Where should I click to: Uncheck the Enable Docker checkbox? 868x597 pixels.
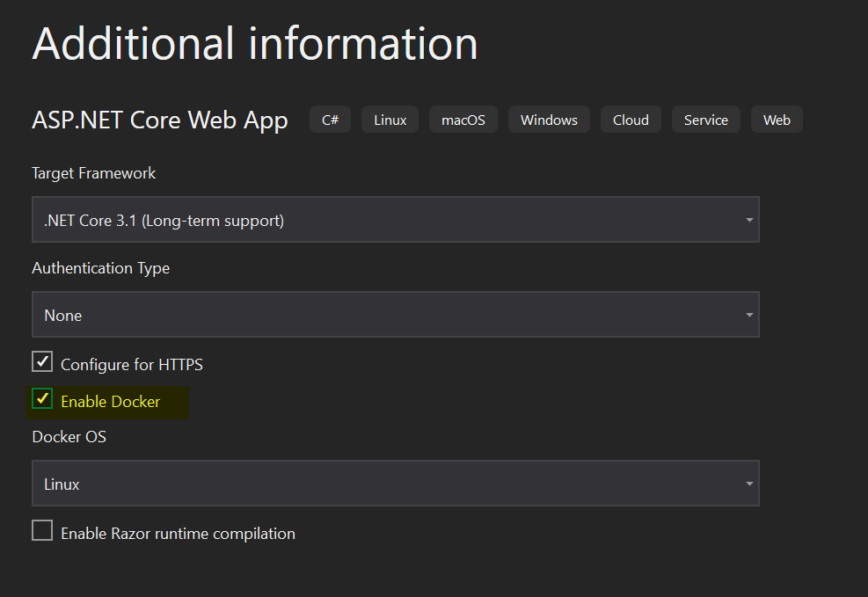(x=42, y=399)
